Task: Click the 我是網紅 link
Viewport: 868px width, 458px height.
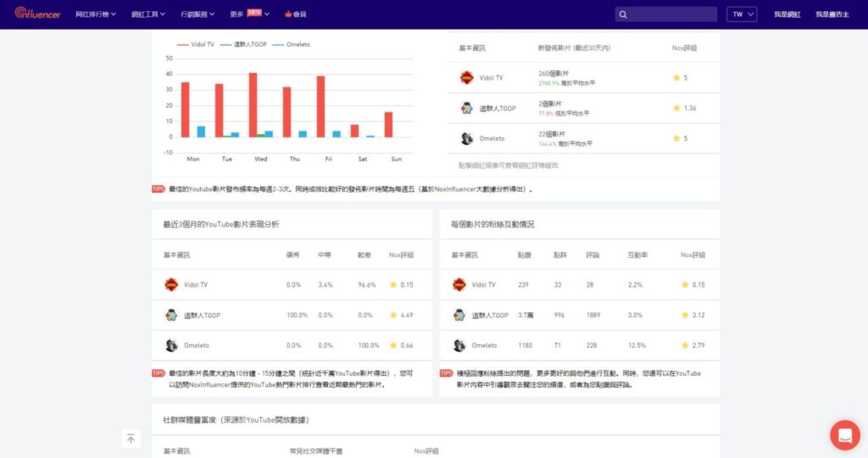Action: click(x=787, y=14)
